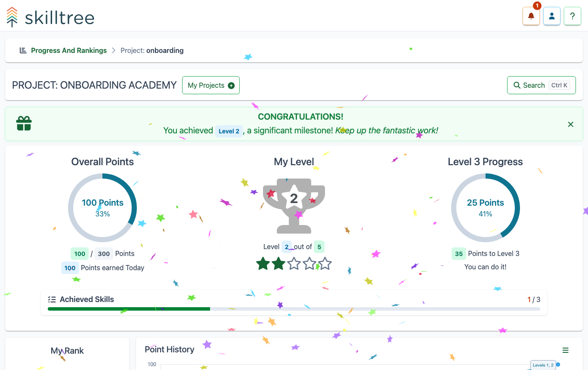The width and height of the screenshot is (588, 370).
Task: Click the '300' total points badge
Action: coord(104,254)
